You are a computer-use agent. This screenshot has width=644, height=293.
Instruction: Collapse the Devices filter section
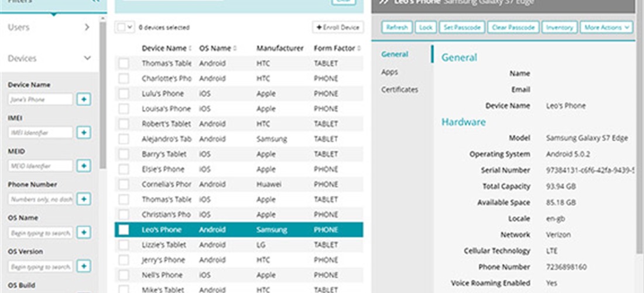(x=87, y=59)
